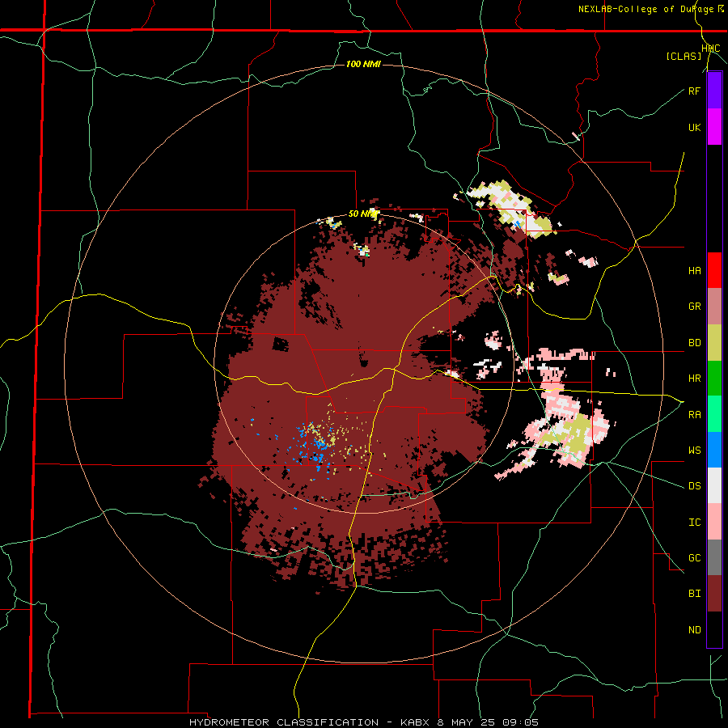Click the HR legend label

pyautogui.click(x=694, y=379)
